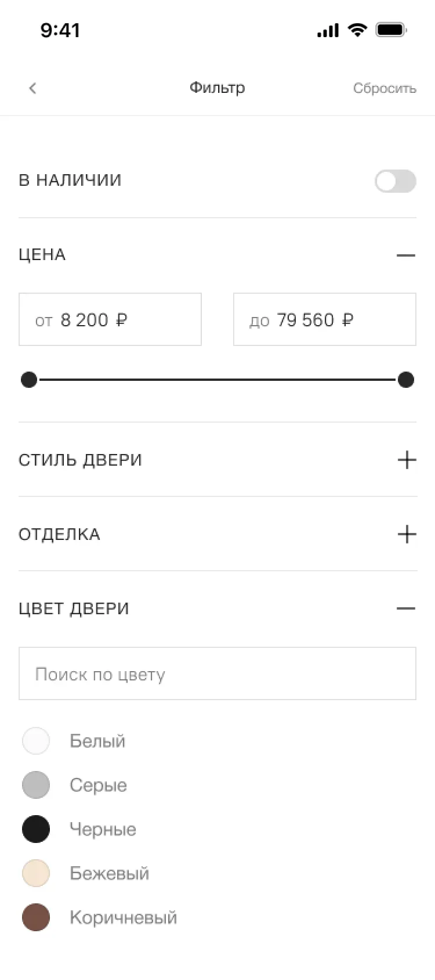Select the white Белый color swatch
The image size is (435, 980).
point(36,741)
